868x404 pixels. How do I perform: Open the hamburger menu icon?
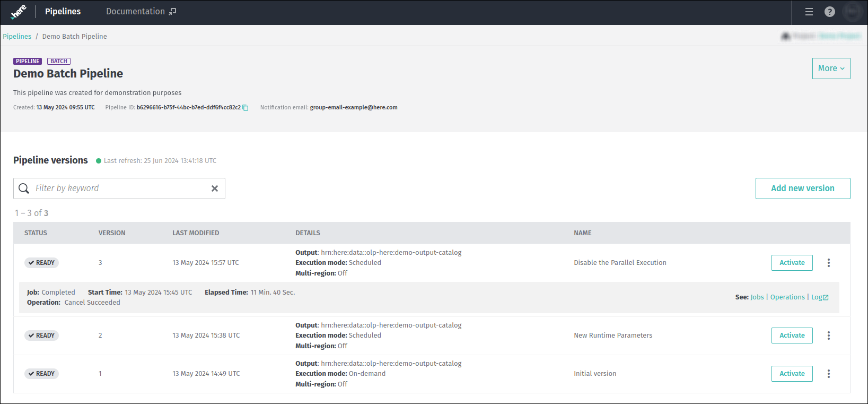pos(809,12)
